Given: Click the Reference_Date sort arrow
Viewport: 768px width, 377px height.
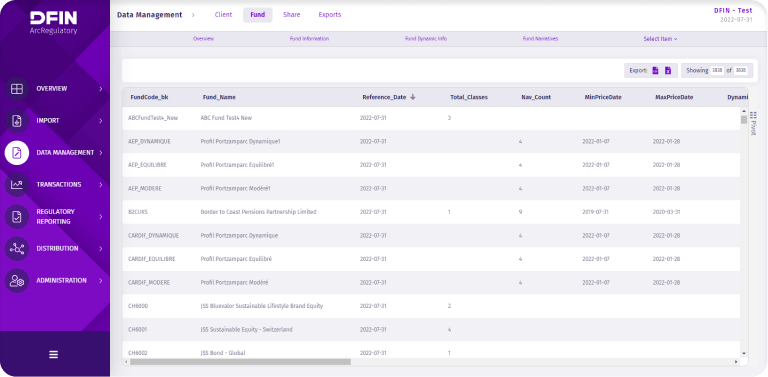Looking at the screenshot, I should tap(413, 97).
